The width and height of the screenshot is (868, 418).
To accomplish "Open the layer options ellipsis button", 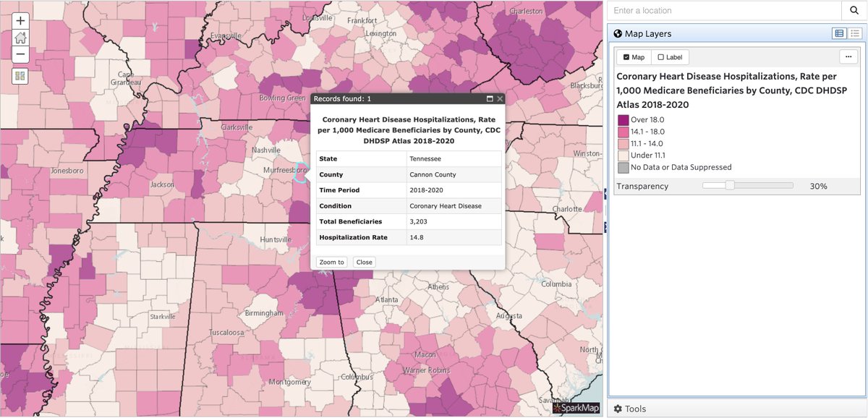I will (848, 57).
